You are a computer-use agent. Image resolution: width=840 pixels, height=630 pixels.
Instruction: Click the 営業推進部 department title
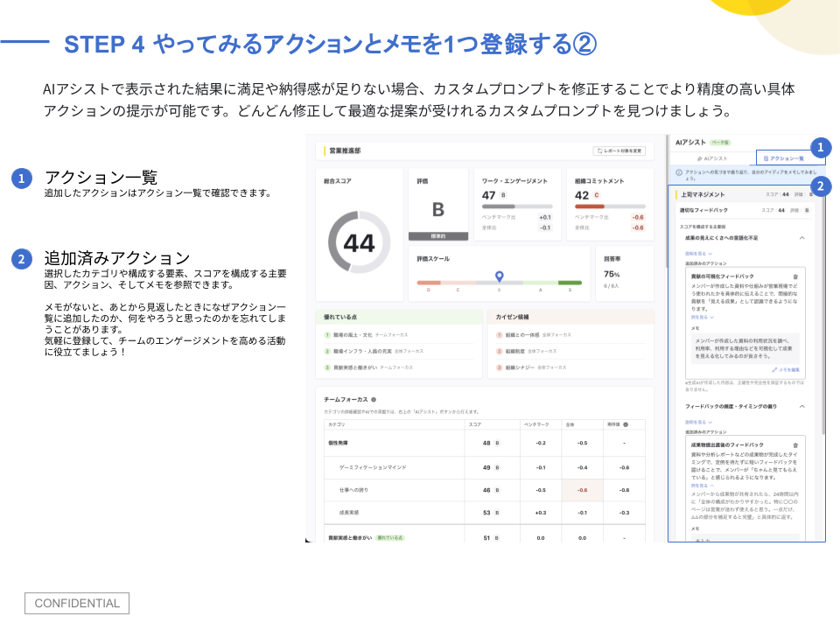point(345,151)
